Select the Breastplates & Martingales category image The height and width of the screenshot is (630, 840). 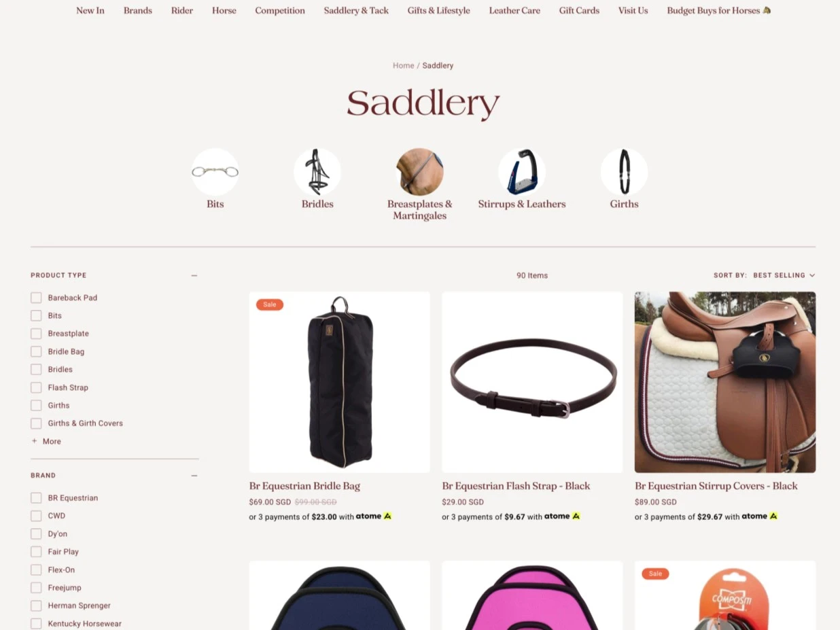420,172
